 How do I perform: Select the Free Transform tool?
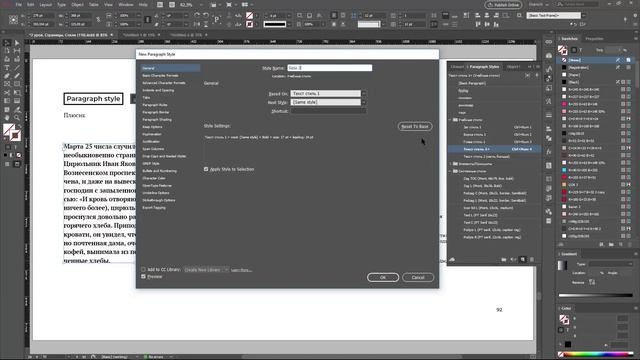[17, 93]
